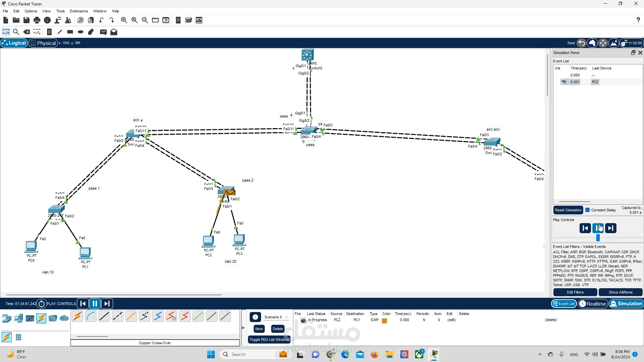
Task: Click the Reset Simulation button
Action: pos(568,210)
